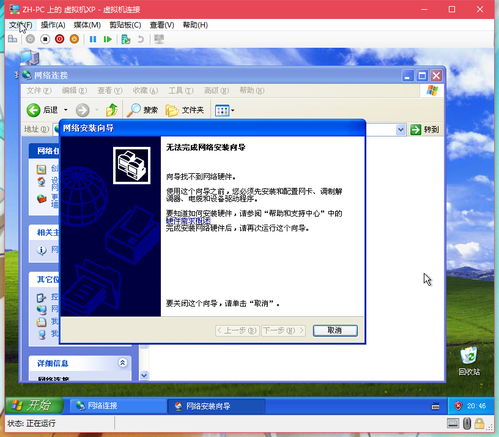499x437 pixels.
Task: Click the 取消 button in wizard
Action: coord(335,330)
